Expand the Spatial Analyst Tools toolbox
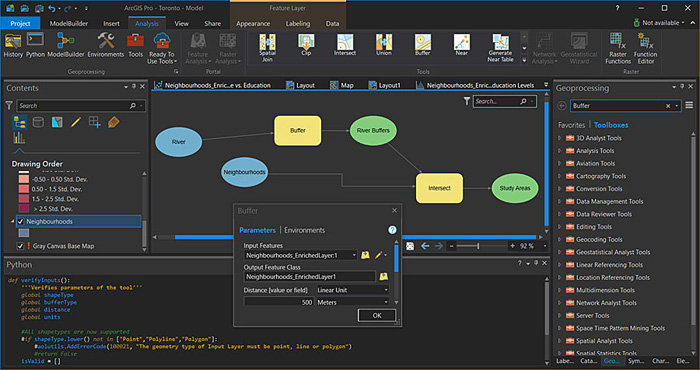 [560, 341]
